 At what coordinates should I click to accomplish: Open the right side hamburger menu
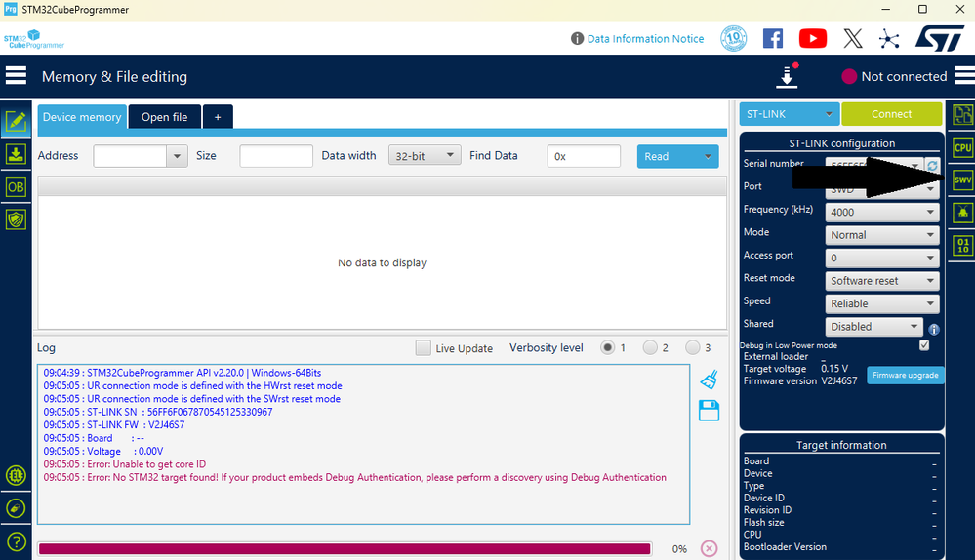pyautogui.click(x=964, y=76)
